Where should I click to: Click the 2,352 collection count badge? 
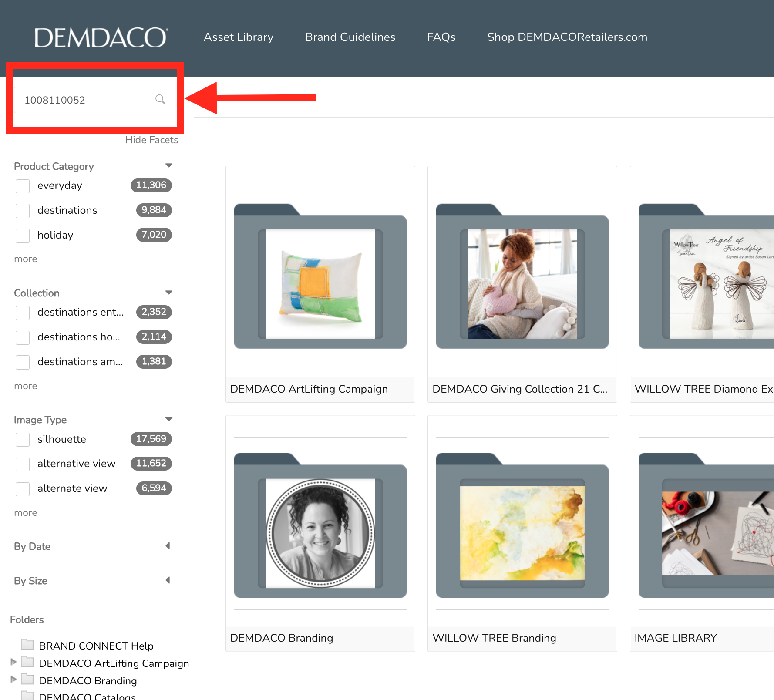pyautogui.click(x=154, y=312)
